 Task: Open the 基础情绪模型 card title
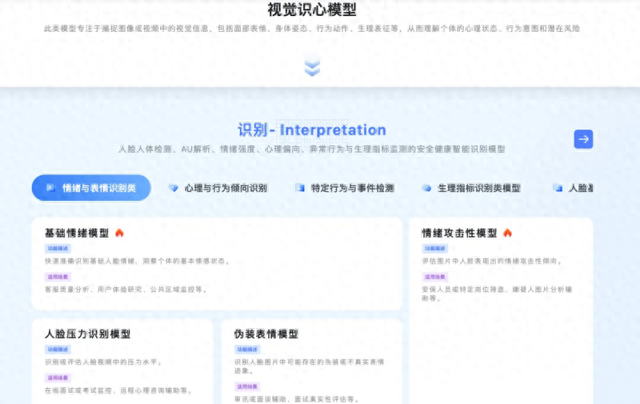pyautogui.click(x=77, y=233)
